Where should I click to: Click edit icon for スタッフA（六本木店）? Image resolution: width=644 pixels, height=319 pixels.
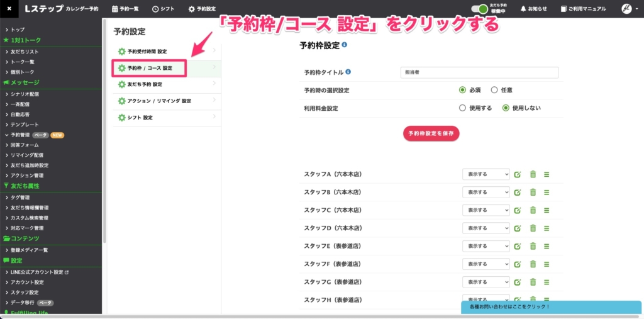(x=518, y=174)
